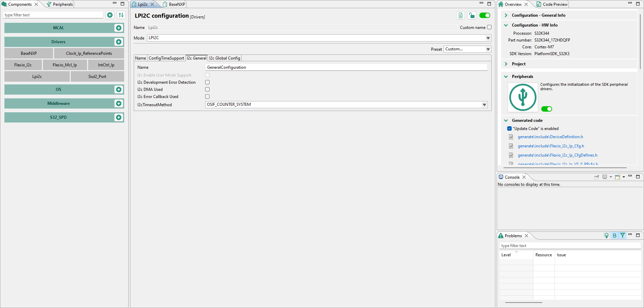Image resolution: width=644 pixels, height=308 pixels.
Task: Switch off the Peripherals toggle in Overview
Action: pos(547,109)
